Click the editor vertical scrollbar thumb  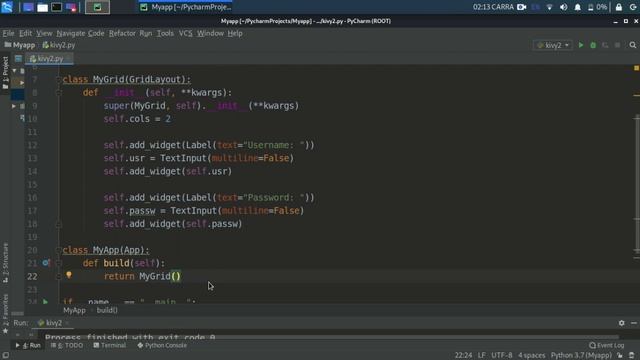[637, 184]
